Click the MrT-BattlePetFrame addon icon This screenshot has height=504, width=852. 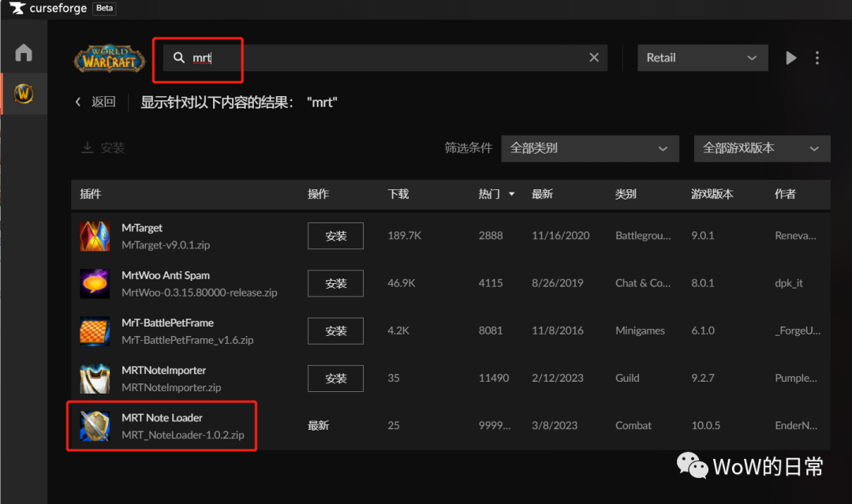tap(94, 330)
